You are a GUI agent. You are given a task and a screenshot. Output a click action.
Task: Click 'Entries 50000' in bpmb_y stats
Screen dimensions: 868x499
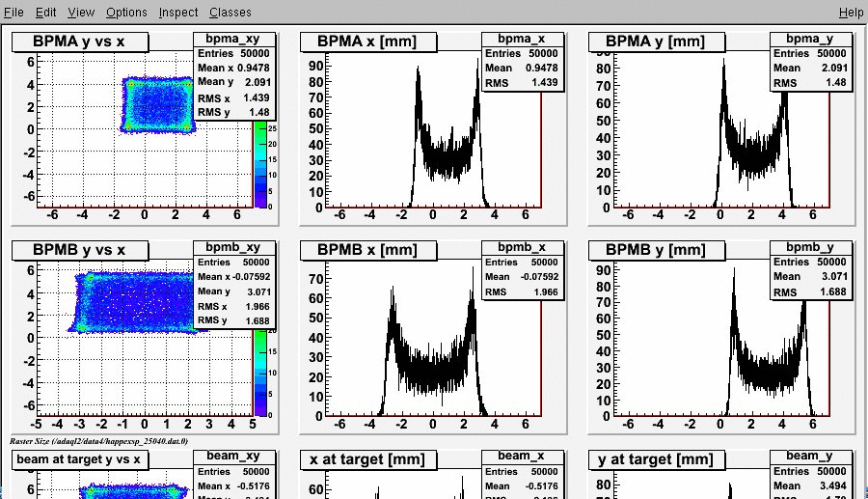click(810, 262)
